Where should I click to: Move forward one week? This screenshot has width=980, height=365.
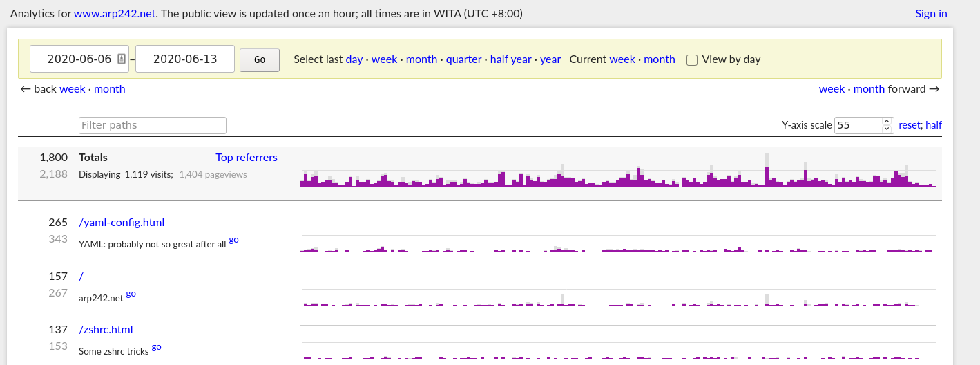[832, 89]
